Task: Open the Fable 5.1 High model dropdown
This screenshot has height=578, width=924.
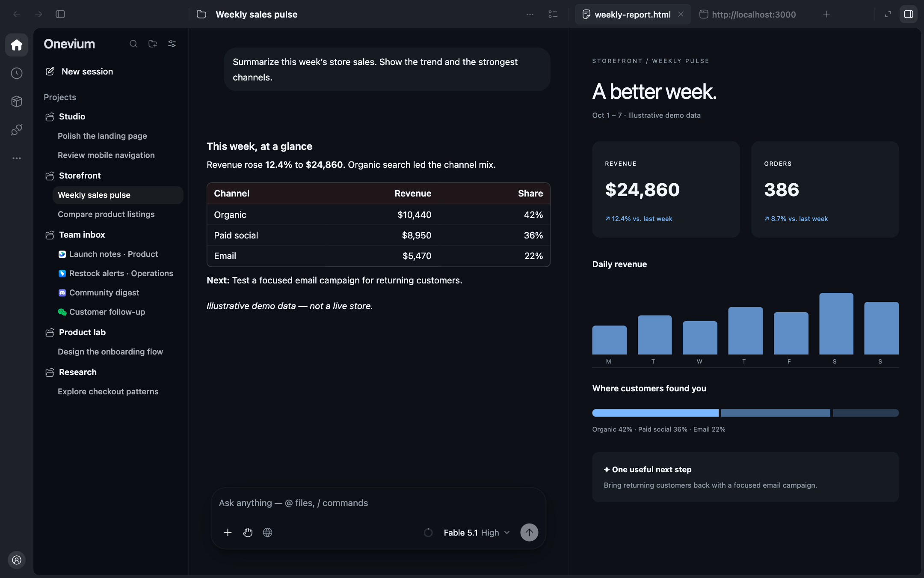Action: click(x=477, y=533)
